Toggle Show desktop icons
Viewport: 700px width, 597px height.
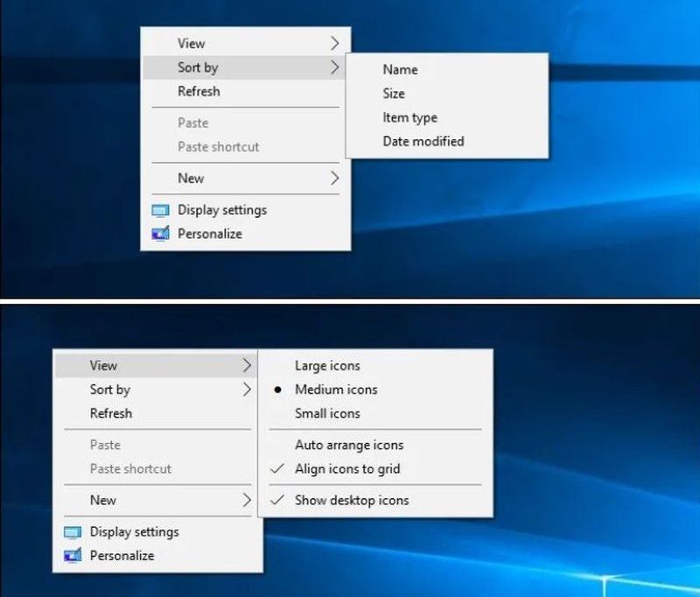375,501
